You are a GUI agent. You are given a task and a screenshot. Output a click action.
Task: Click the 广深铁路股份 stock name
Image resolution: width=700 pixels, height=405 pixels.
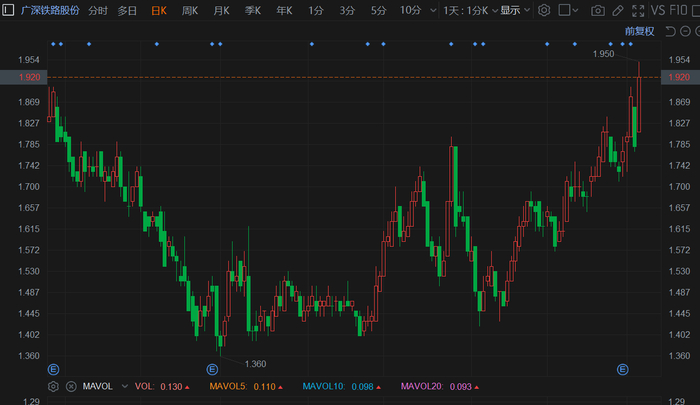click(50, 10)
